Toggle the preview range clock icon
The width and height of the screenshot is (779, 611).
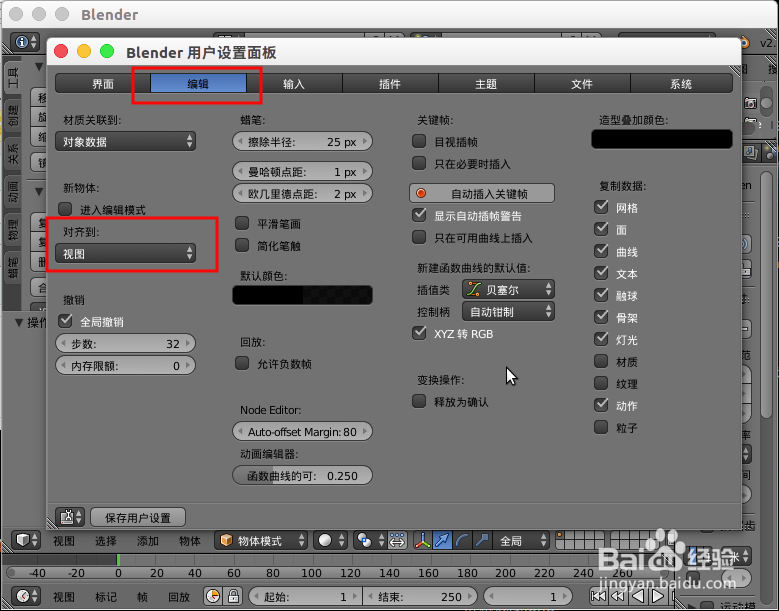(213, 596)
